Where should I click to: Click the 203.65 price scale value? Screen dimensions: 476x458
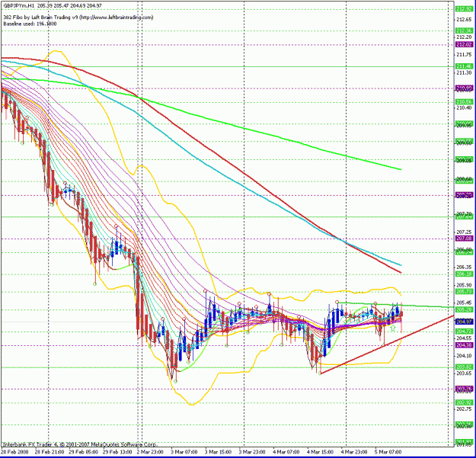click(x=464, y=373)
